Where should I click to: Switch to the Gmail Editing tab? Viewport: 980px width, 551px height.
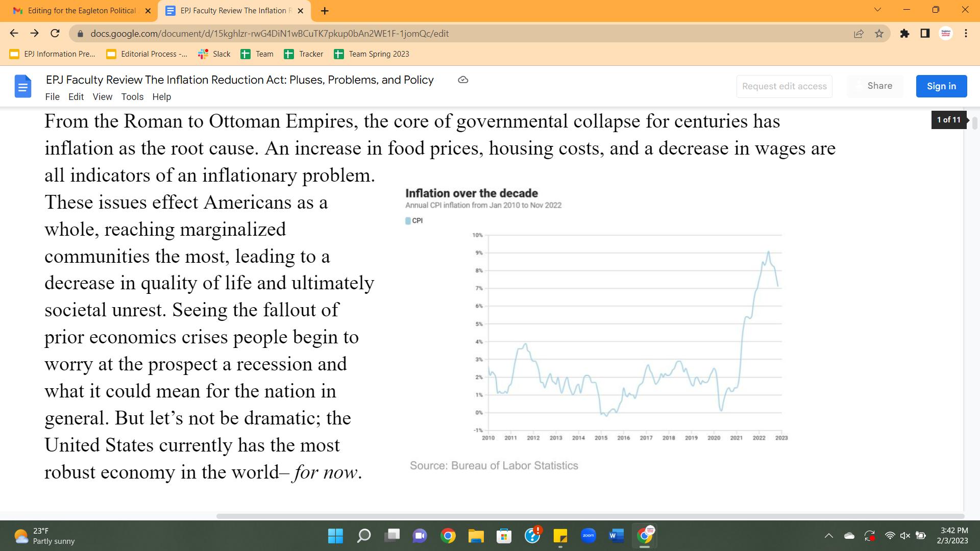tap(82, 11)
